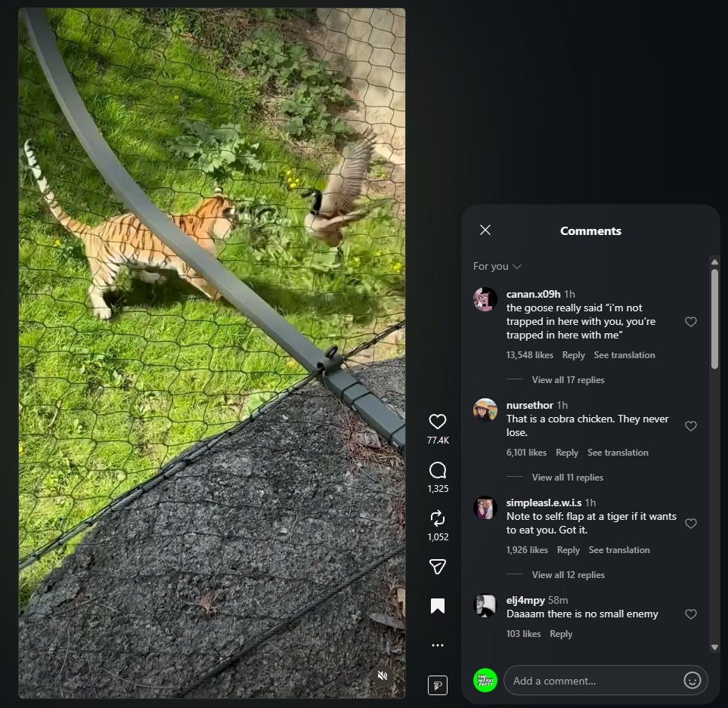Repost the video using the repost icon
This screenshot has width=728, height=708.
(x=438, y=518)
